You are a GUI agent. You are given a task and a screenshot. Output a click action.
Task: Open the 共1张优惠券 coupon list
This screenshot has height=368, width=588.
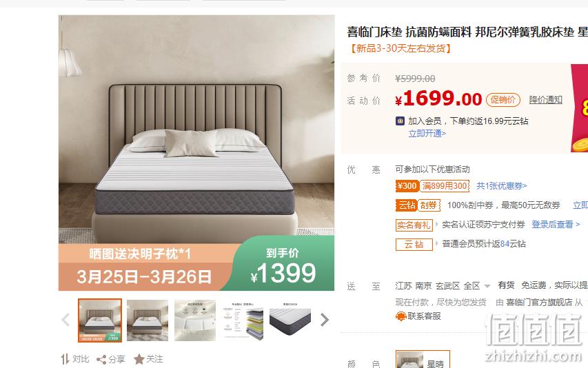click(501, 186)
